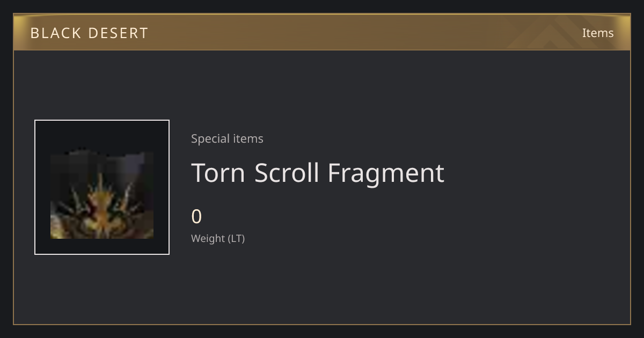The width and height of the screenshot is (644, 338).
Task: Select the white-bordered item thumbnail frame
Action: [x=102, y=187]
